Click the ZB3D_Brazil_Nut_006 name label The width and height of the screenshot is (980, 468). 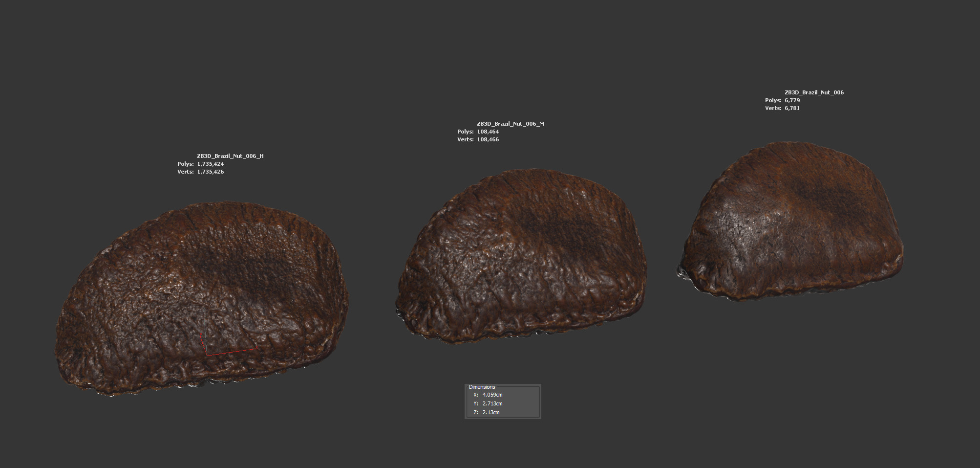(x=814, y=92)
